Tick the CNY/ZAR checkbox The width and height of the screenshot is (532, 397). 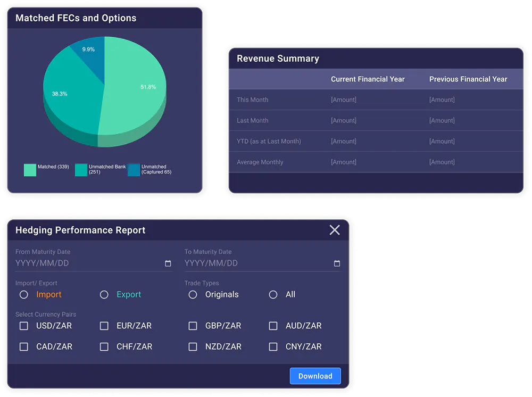[x=273, y=346]
